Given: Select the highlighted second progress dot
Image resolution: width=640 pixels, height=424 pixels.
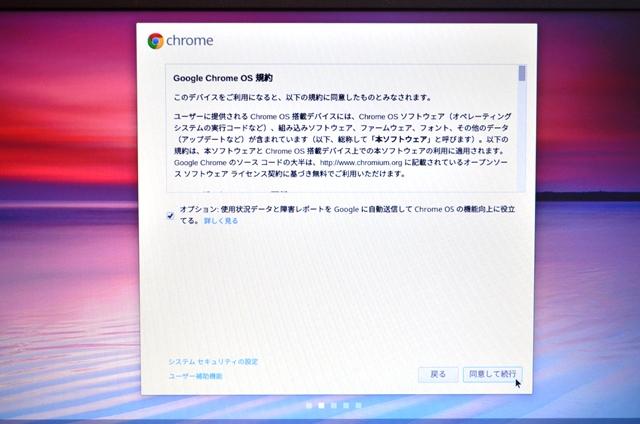Looking at the screenshot, I should point(322,405).
